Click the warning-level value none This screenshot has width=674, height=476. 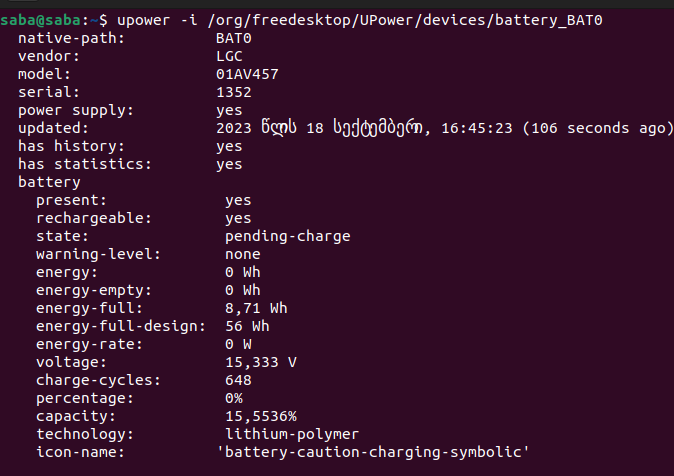point(243,254)
